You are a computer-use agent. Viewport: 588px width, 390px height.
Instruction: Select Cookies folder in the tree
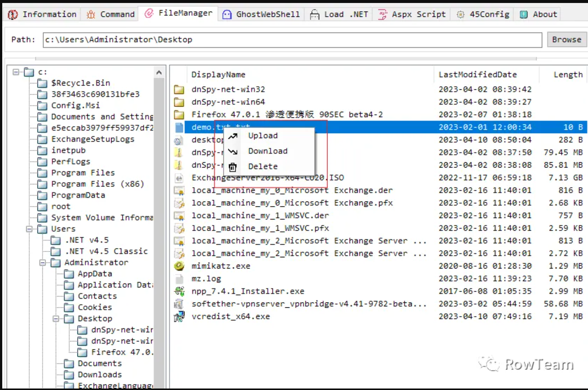point(95,307)
